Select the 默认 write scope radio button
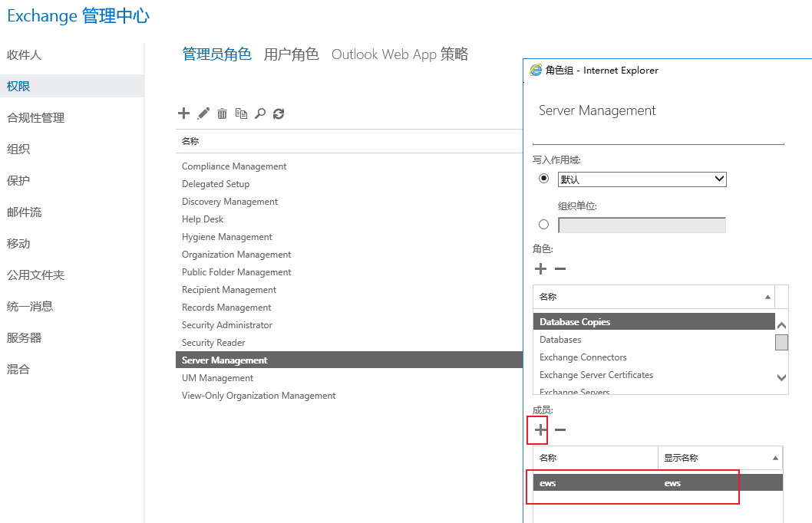 (x=544, y=178)
